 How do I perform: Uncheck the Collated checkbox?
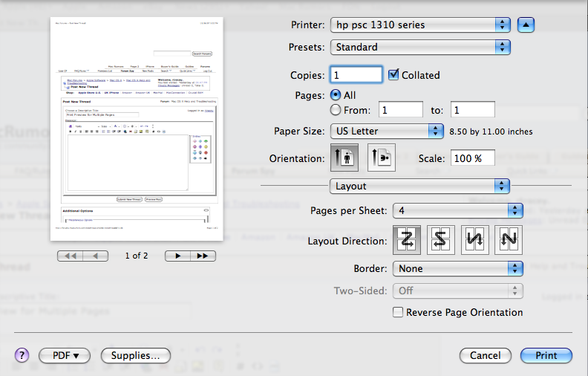tap(393, 74)
